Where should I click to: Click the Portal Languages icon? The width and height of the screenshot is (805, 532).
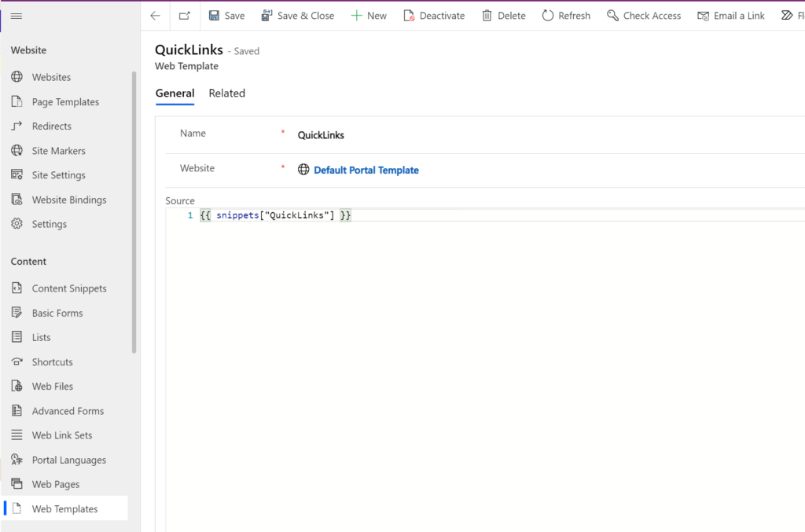click(x=17, y=460)
